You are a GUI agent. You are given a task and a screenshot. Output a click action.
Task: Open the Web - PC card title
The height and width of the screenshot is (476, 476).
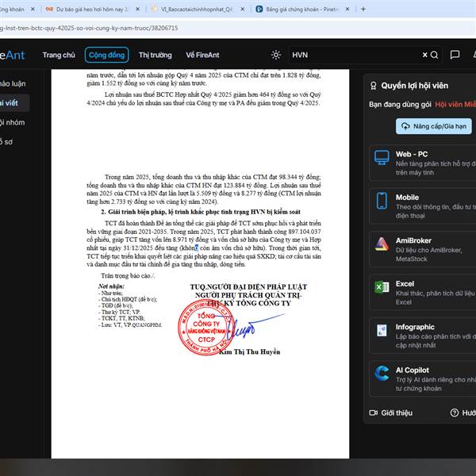[411, 154]
